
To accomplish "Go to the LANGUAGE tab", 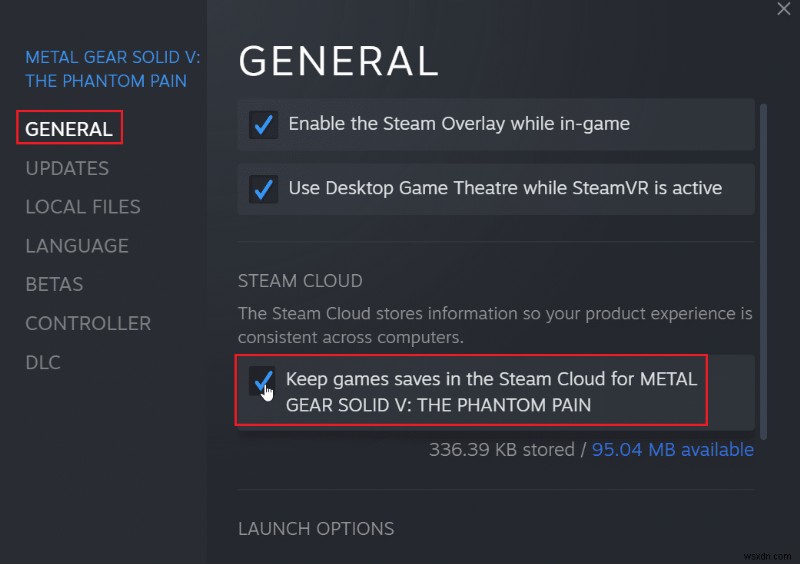I will click(77, 246).
